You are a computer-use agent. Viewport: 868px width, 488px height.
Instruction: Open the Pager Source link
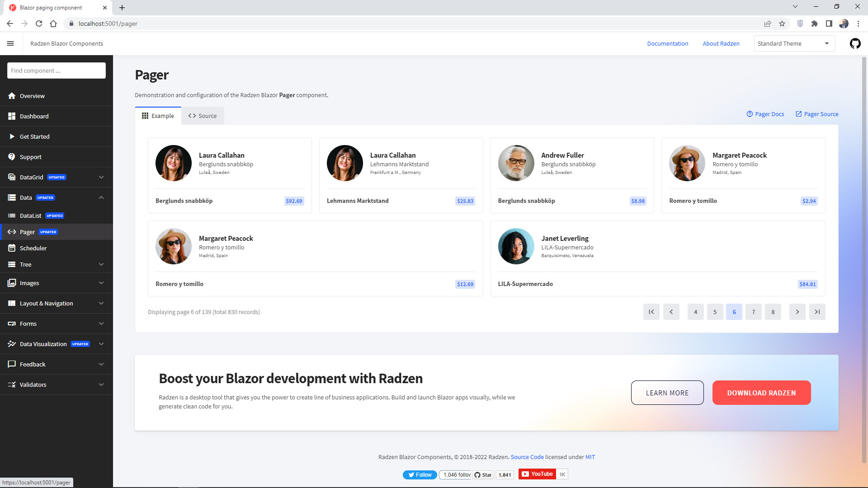(x=817, y=114)
